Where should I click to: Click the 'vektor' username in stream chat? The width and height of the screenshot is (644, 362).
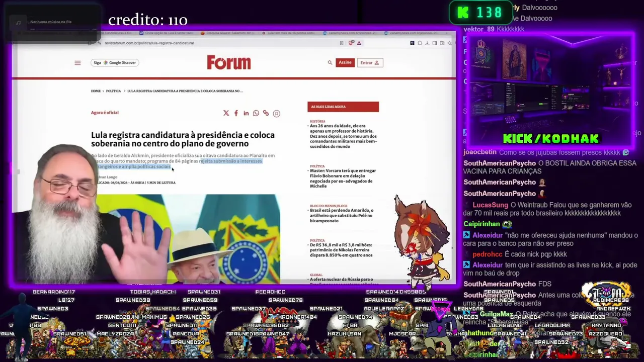pos(473,29)
